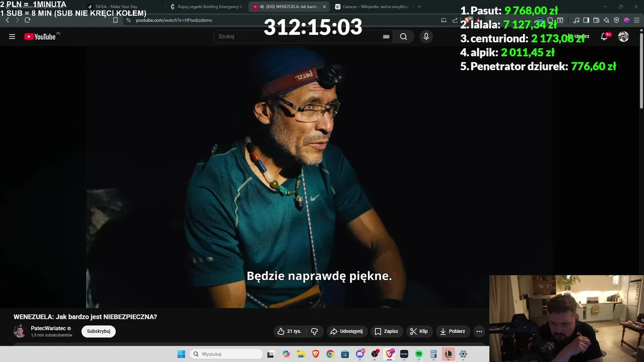
Task: Open the Brave music playlist icon
Action: click(x=576, y=20)
